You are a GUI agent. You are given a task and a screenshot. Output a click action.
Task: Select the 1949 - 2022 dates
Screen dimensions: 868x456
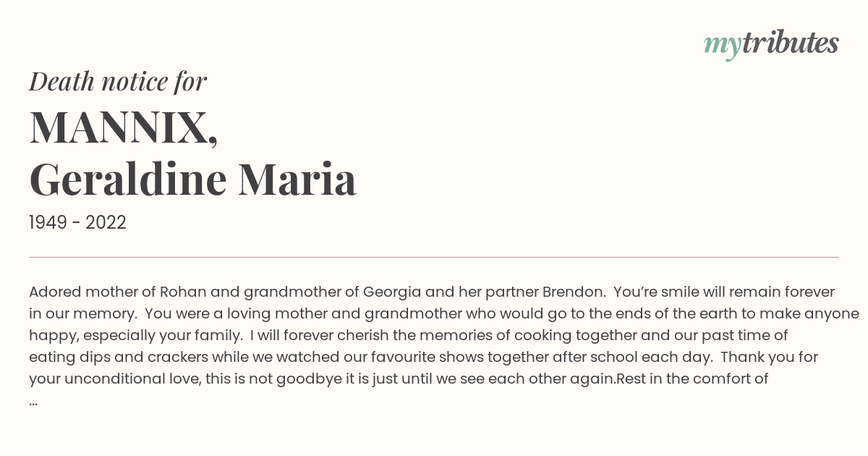77,223
